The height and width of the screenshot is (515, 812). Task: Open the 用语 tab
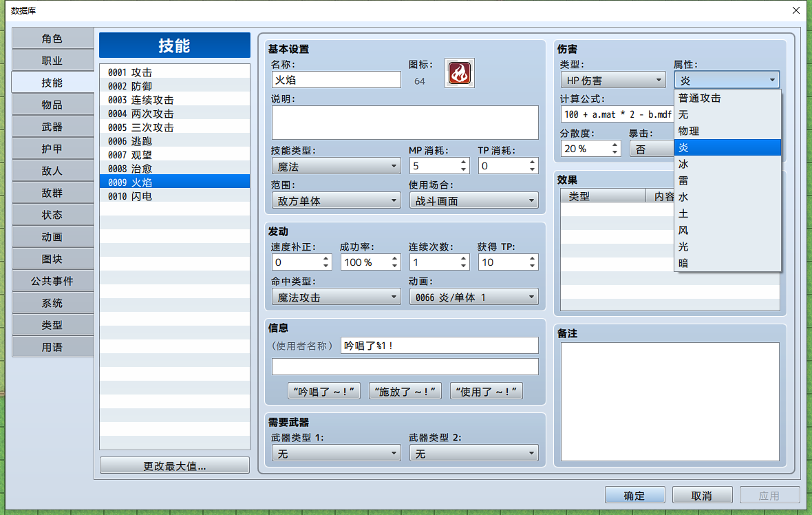(x=52, y=346)
